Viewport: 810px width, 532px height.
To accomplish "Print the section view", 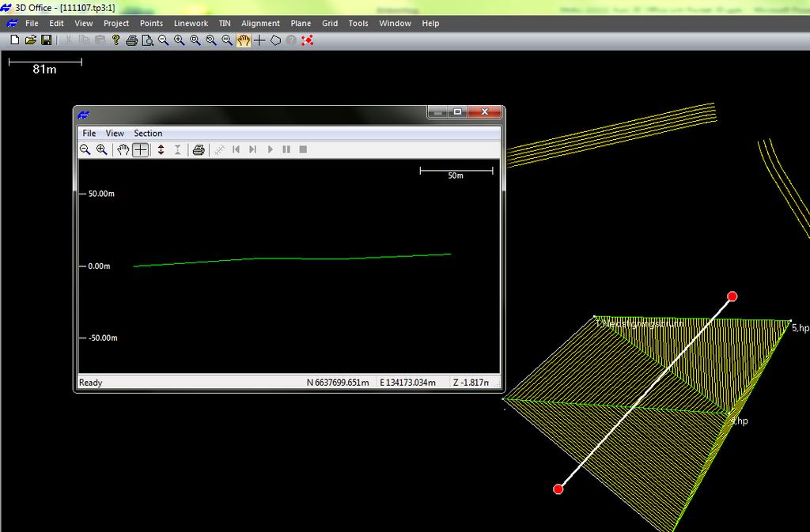I will coord(199,149).
